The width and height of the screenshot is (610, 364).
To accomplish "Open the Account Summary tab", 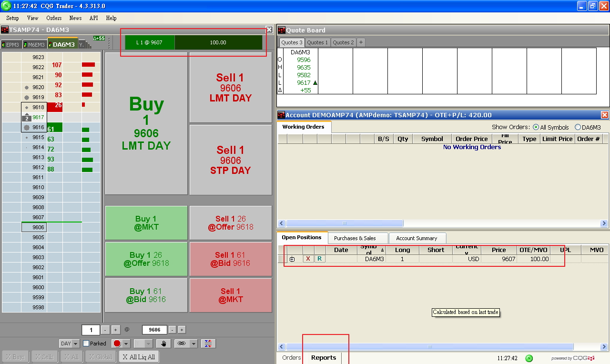I will point(417,238).
